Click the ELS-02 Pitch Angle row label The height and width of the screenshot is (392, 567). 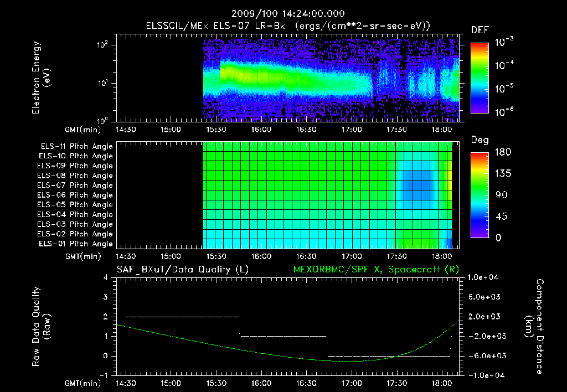(75, 234)
